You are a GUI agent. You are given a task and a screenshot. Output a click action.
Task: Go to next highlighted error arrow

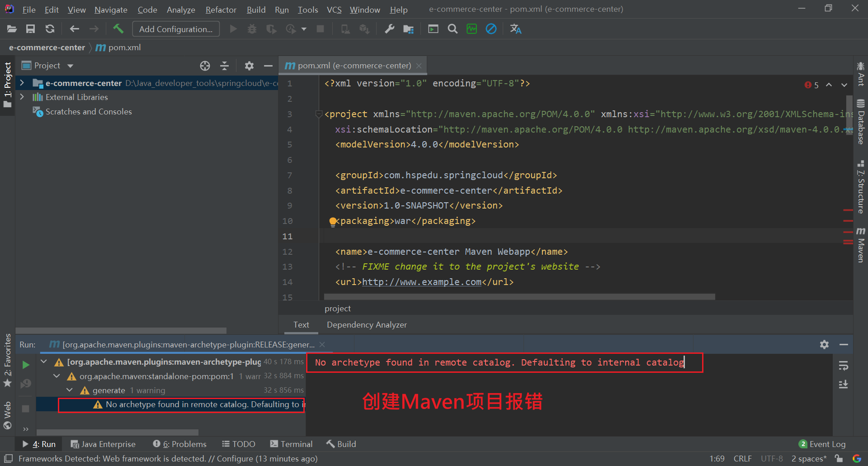[x=844, y=85]
